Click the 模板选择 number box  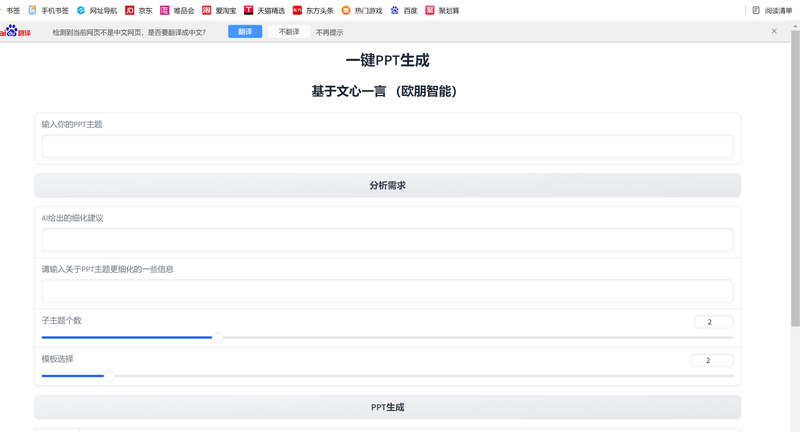point(712,361)
